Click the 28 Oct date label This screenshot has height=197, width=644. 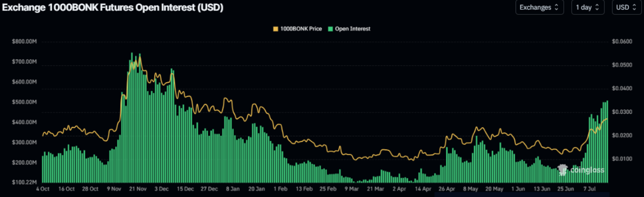click(90, 189)
